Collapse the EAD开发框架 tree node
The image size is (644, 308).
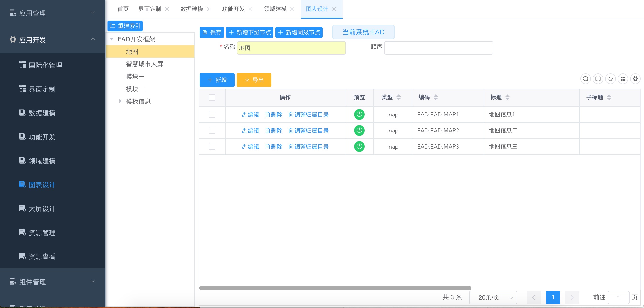[112, 39]
